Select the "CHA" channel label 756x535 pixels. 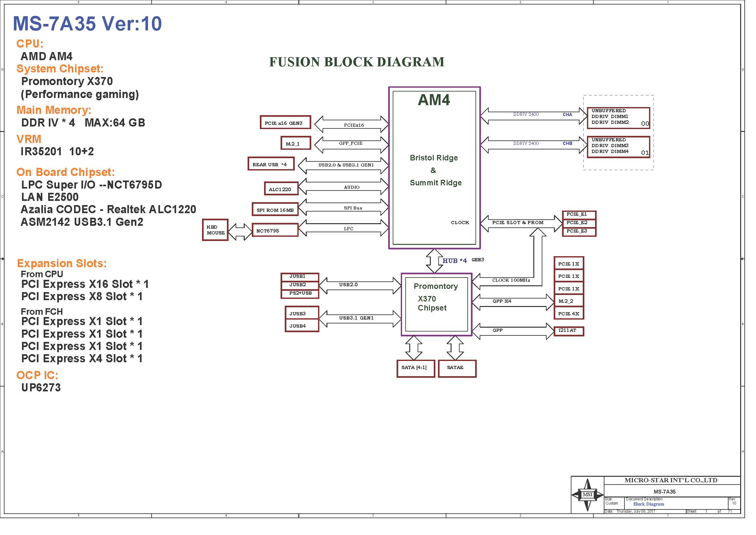pyautogui.click(x=567, y=115)
